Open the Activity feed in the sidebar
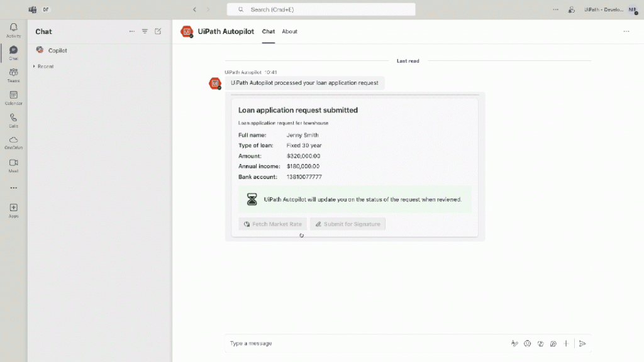This screenshot has height=362, width=644. (13, 30)
